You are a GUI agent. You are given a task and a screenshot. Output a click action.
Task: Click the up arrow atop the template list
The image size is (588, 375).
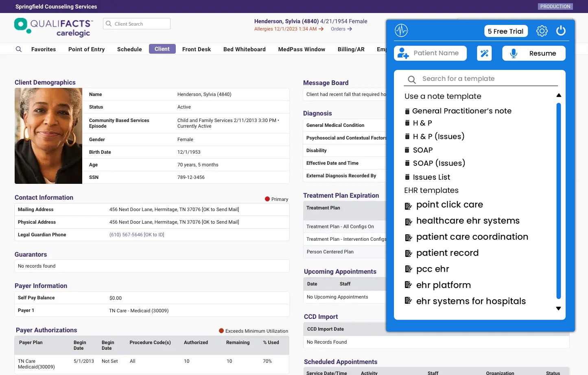coord(559,95)
